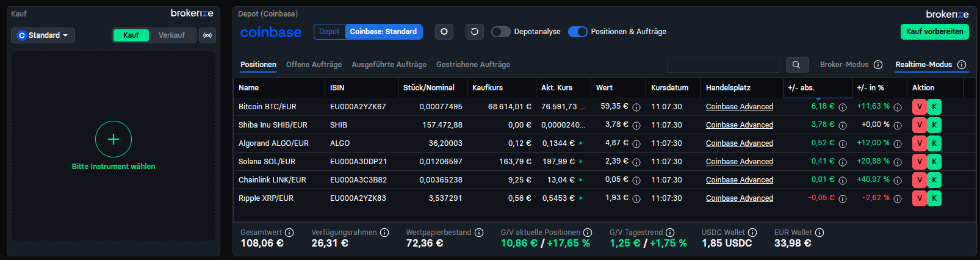Open Coinbase Advanced link in Ripple row
This screenshot has width=980, height=260.
pyautogui.click(x=740, y=198)
